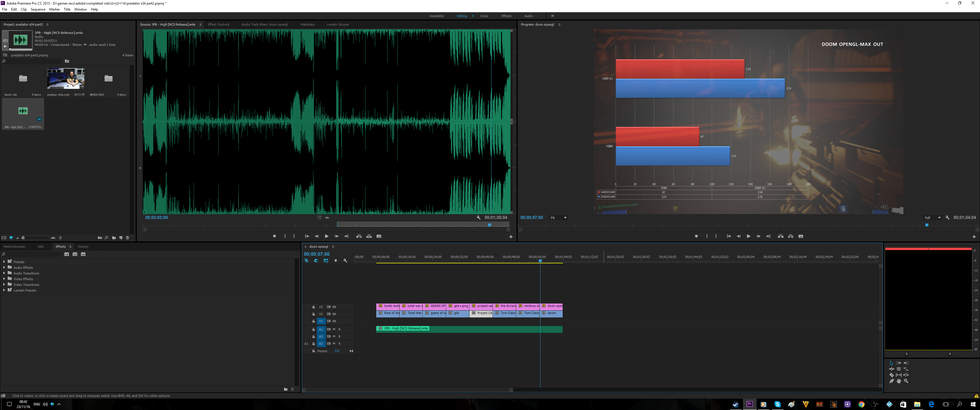Toggle nest sequences insert mode
The width and height of the screenshot is (980, 410).
coord(306,261)
